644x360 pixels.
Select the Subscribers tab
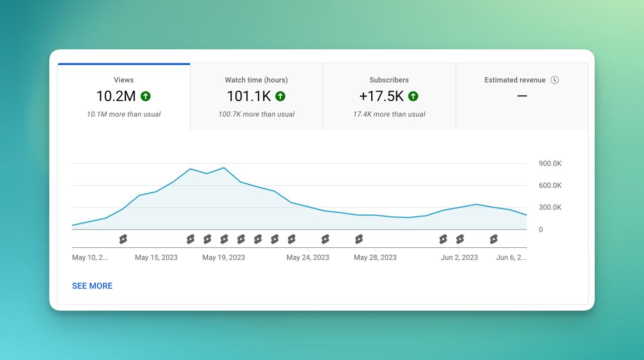389,96
